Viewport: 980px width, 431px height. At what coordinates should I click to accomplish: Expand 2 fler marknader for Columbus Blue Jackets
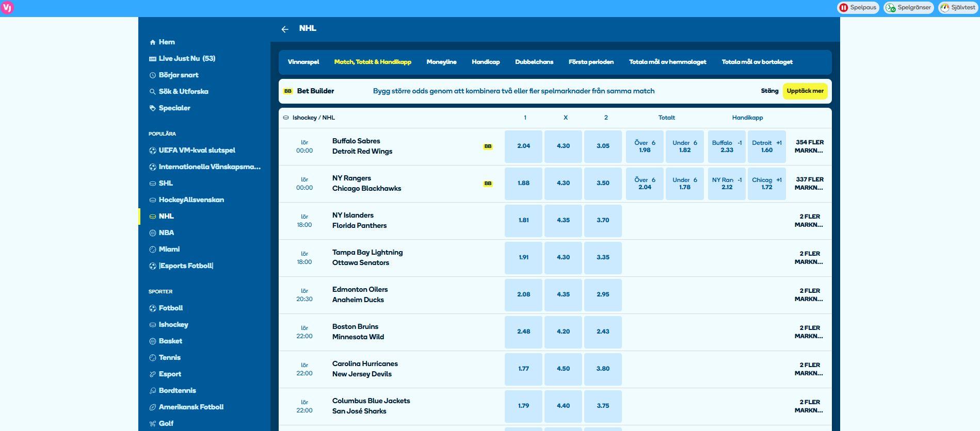(809, 406)
